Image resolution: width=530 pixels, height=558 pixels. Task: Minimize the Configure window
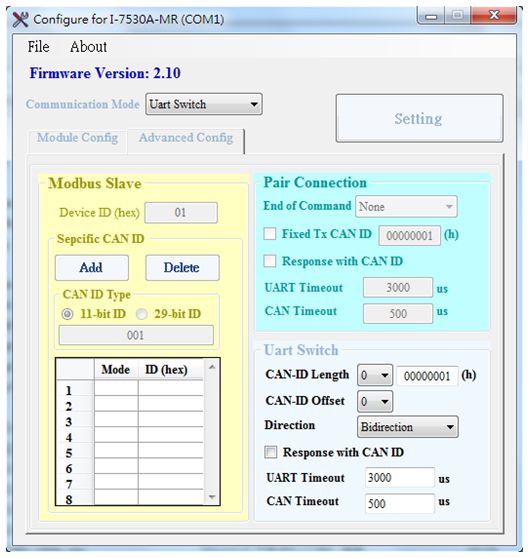[x=431, y=16]
